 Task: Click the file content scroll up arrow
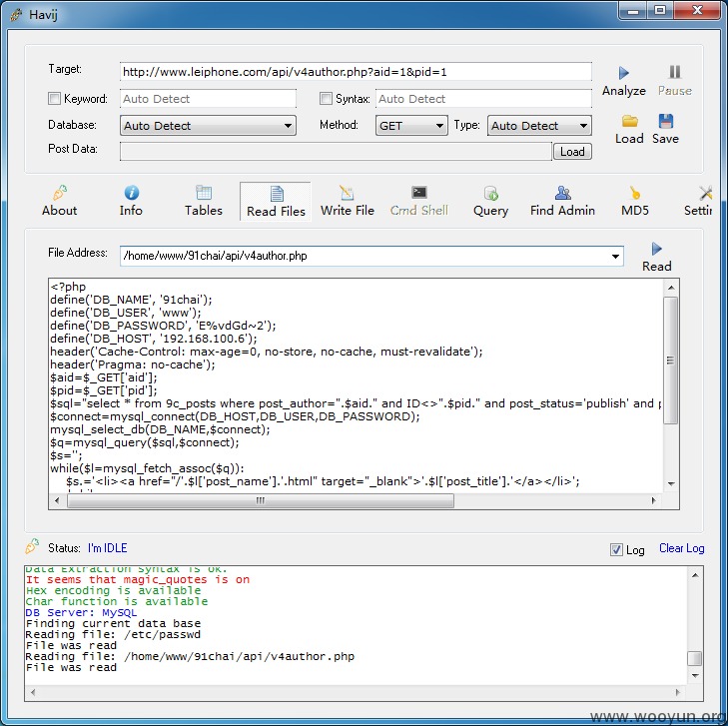point(671,288)
